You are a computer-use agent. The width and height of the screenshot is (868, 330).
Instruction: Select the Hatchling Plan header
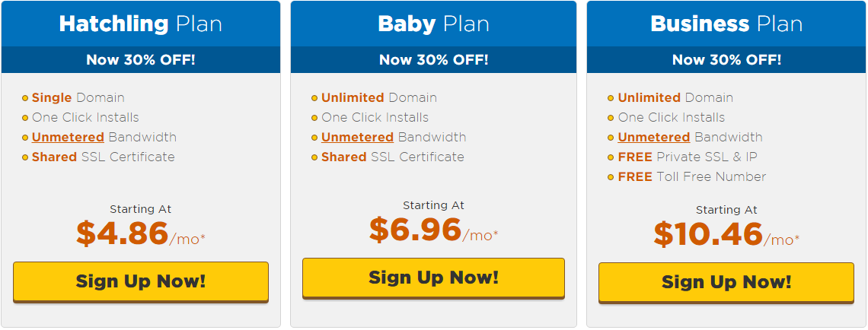tap(141, 24)
